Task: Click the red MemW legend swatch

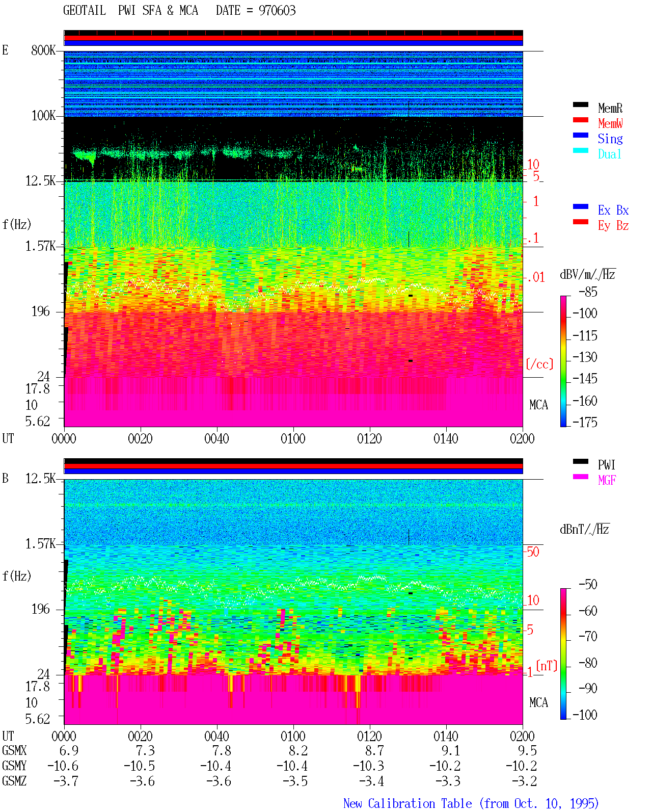Action: point(580,120)
